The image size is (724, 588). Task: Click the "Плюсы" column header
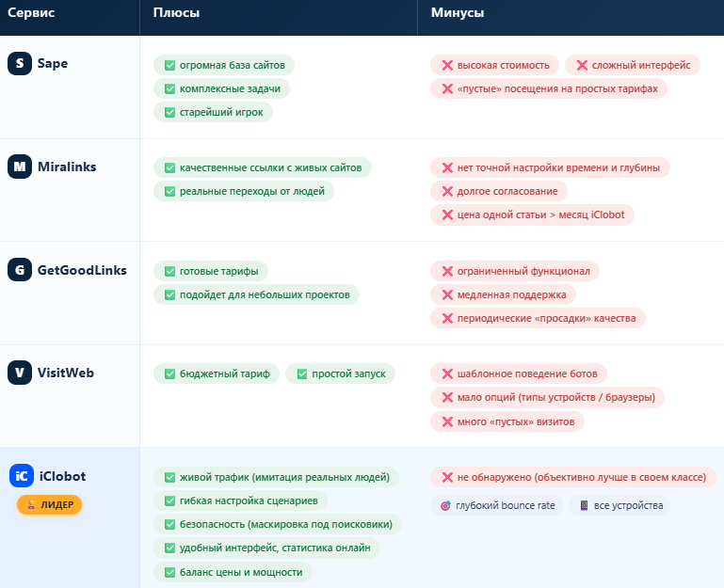(x=176, y=13)
